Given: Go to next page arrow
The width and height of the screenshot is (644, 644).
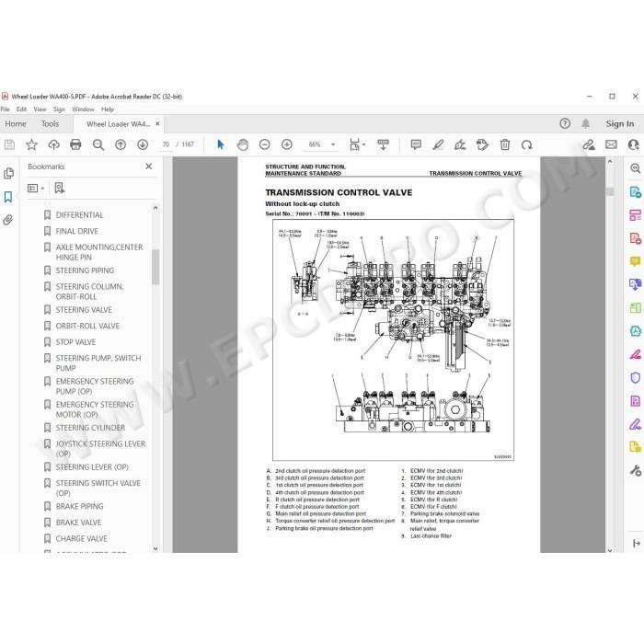Looking at the screenshot, I should [x=143, y=144].
